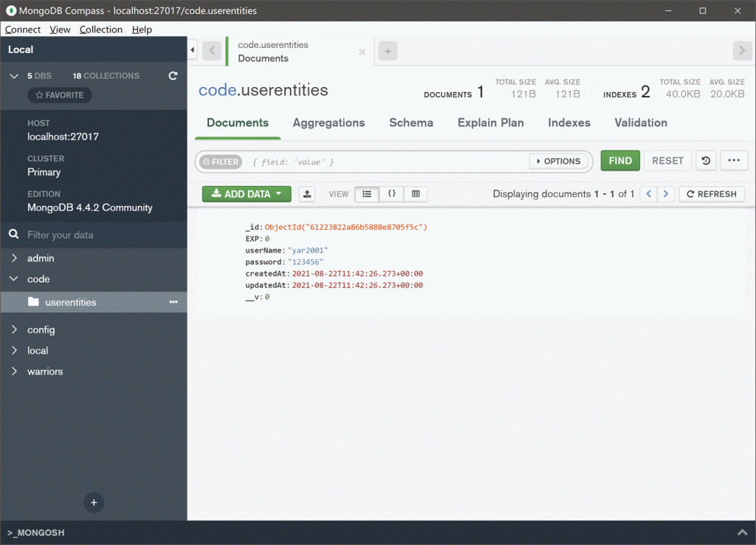Switch to the Schema tab
The image size is (756, 545).
411,123
